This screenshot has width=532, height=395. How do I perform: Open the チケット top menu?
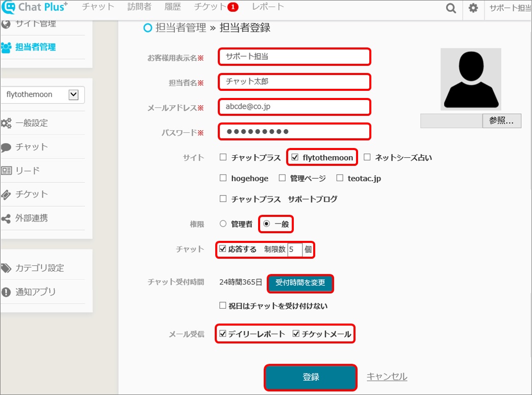point(210,7)
